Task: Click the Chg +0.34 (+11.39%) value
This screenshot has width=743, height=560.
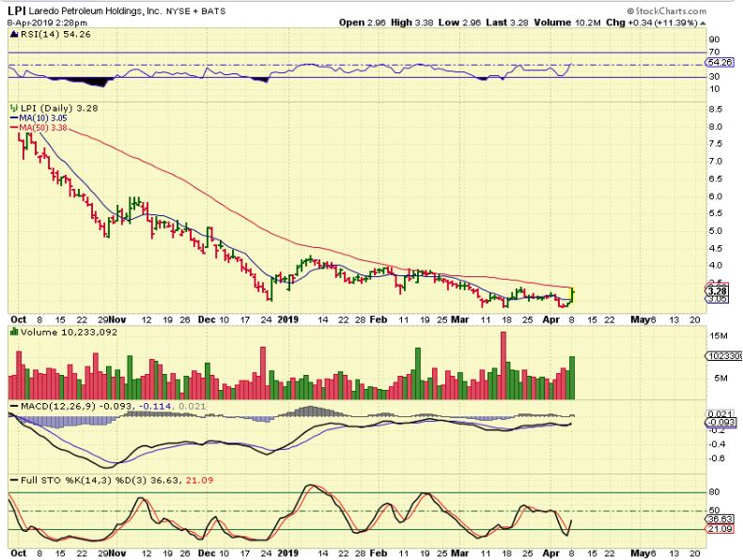Action: [x=652, y=23]
